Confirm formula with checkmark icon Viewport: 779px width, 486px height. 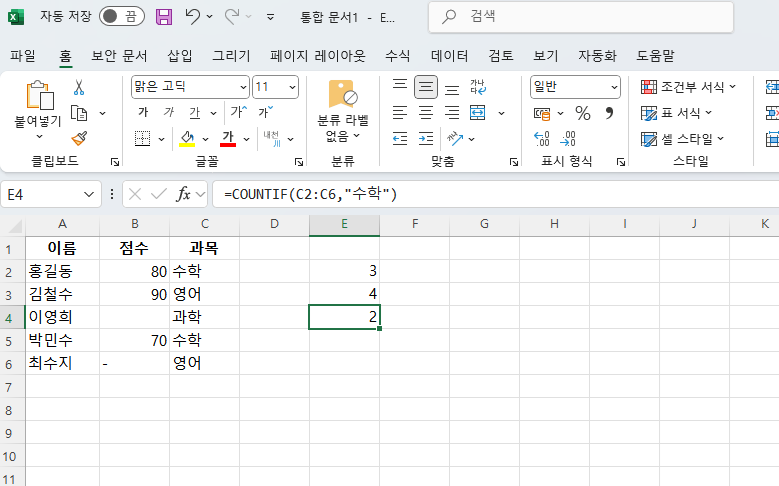click(158, 194)
